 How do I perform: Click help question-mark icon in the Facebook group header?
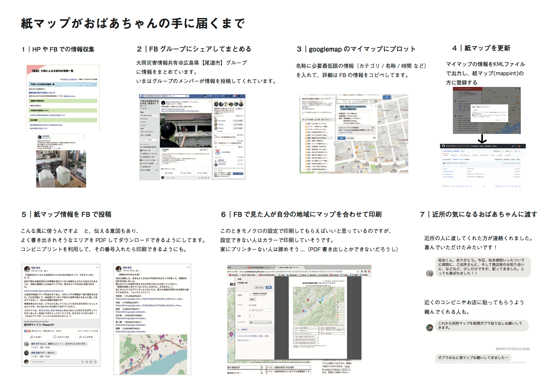point(239,96)
